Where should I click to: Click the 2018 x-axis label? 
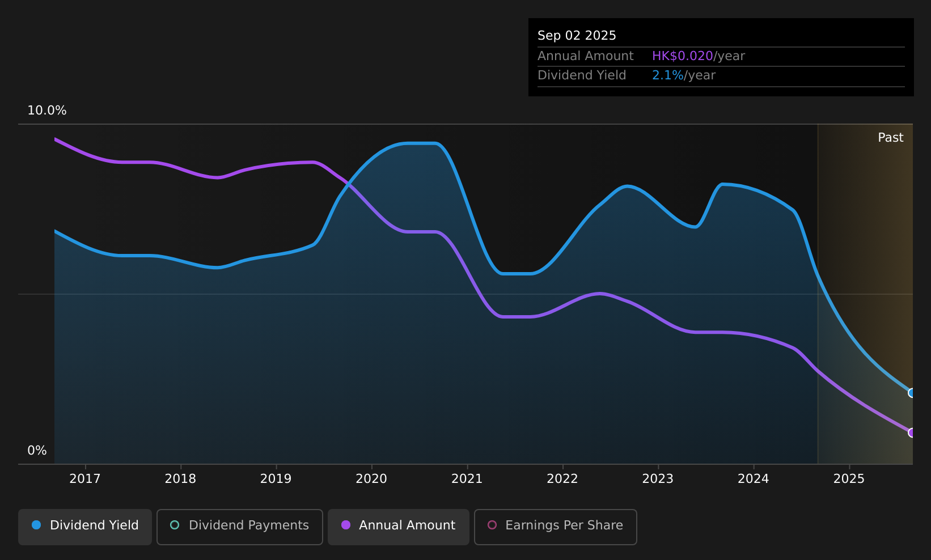(x=180, y=479)
